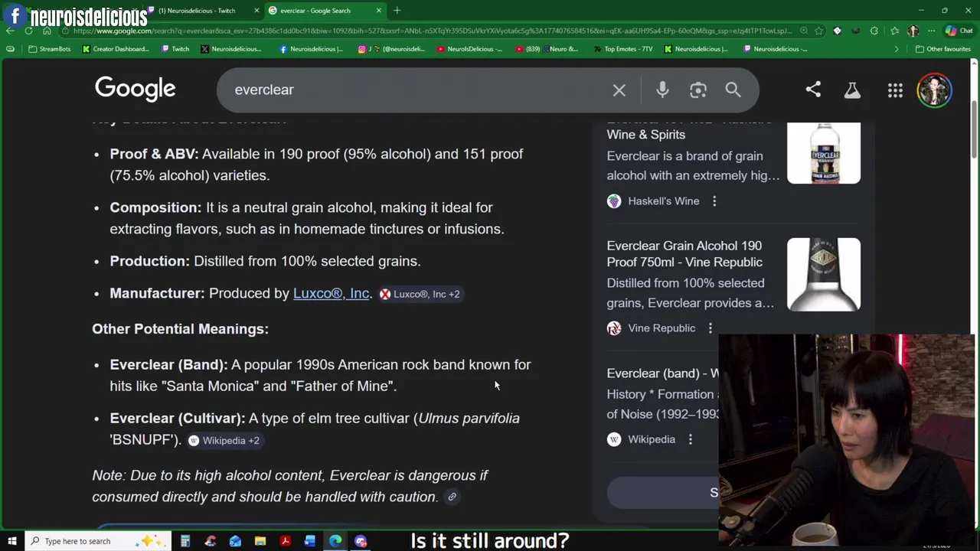This screenshot has width=980, height=551.
Task: Open the Windows Start menu
Action: click(x=12, y=541)
